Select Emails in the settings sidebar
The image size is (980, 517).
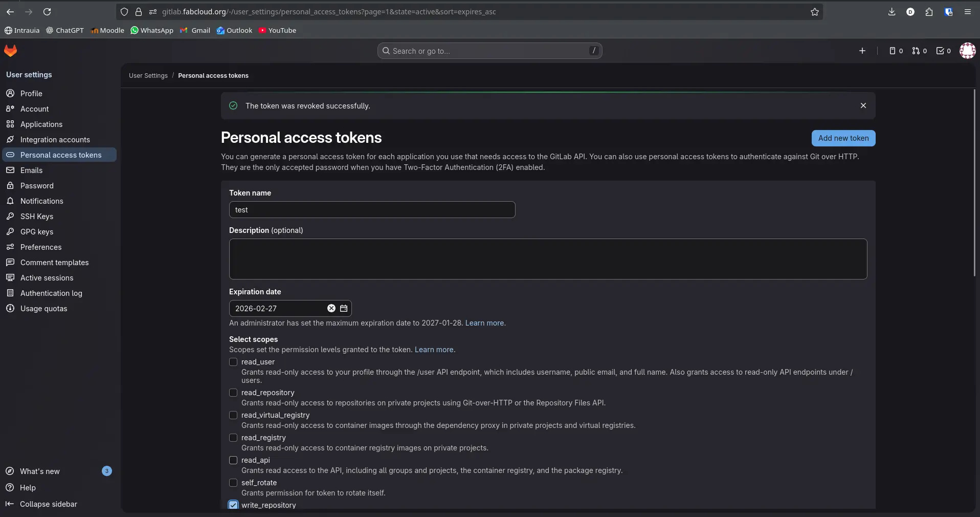pos(32,170)
